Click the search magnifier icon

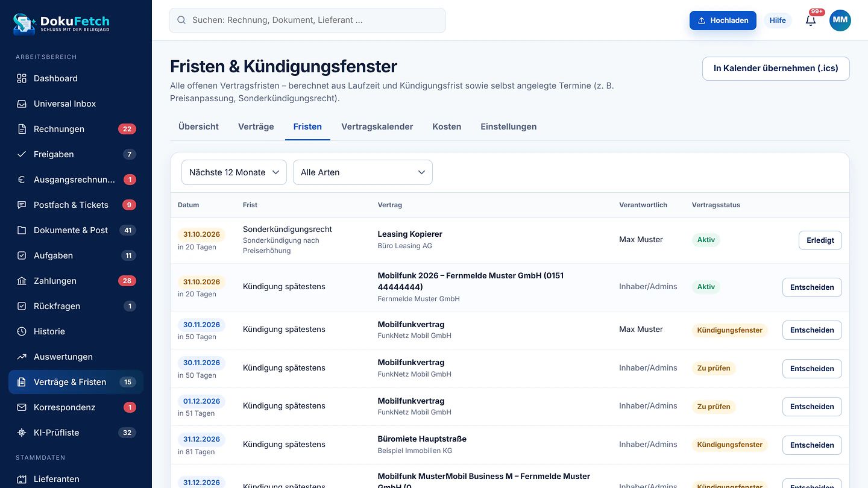[x=181, y=20]
